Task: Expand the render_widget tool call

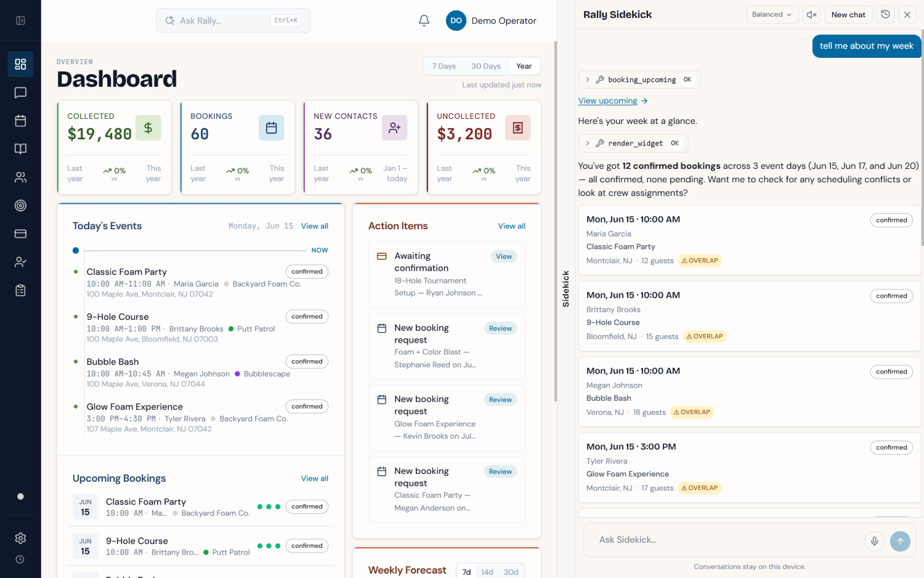Action: click(633, 143)
